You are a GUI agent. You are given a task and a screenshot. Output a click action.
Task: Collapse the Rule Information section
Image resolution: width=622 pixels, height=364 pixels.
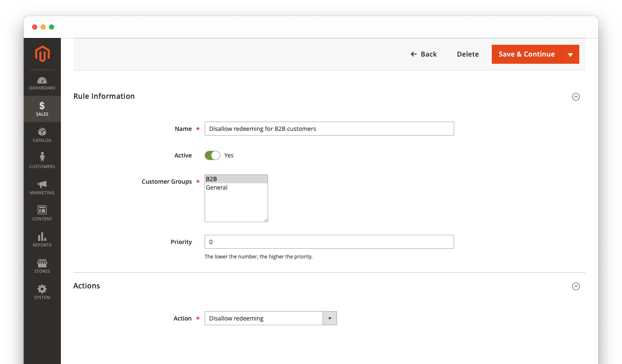575,97
